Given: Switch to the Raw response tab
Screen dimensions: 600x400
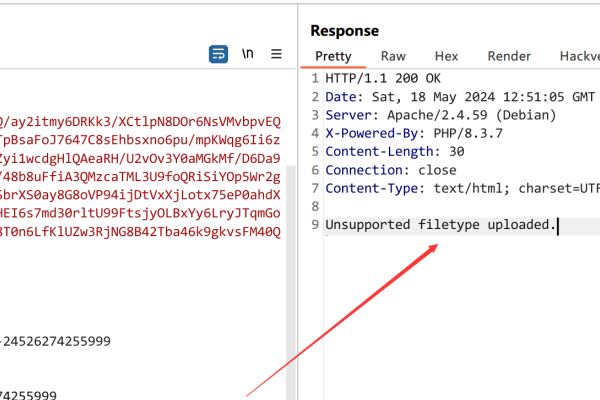Looking at the screenshot, I should click(393, 57).
